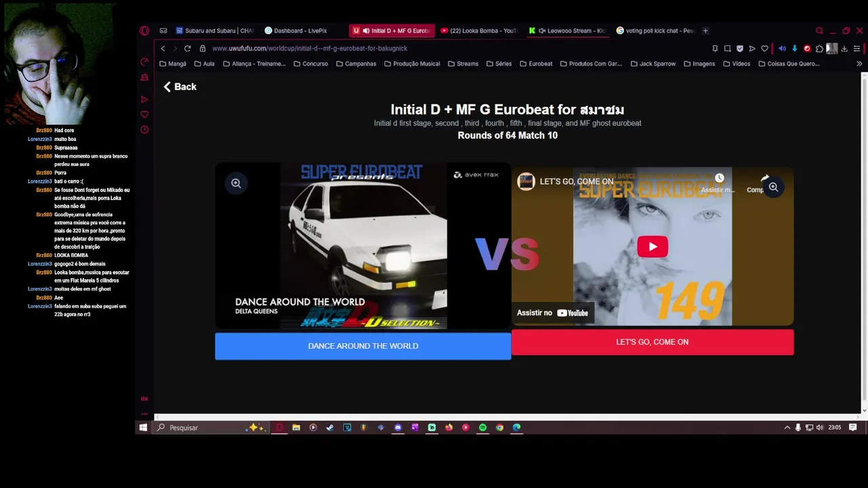Screen dimensions: 868x488
Task: Open the Aula bookmarks folder
Action: (204, 64)
